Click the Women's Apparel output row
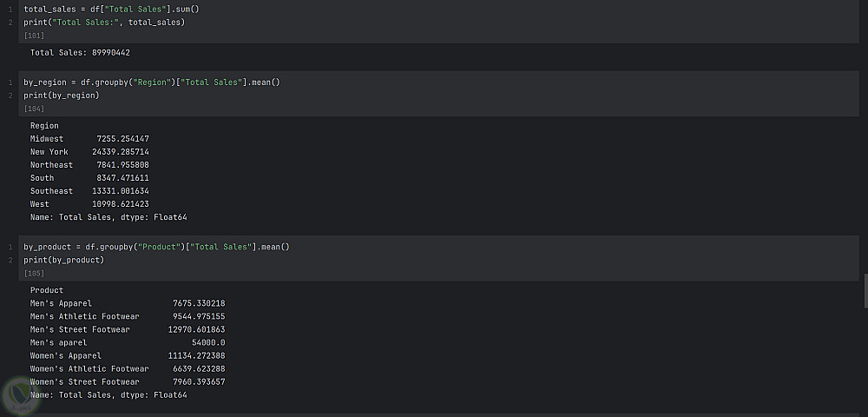Image resolution: width=868 pixels, height=417 pixels. click(128, 356)
